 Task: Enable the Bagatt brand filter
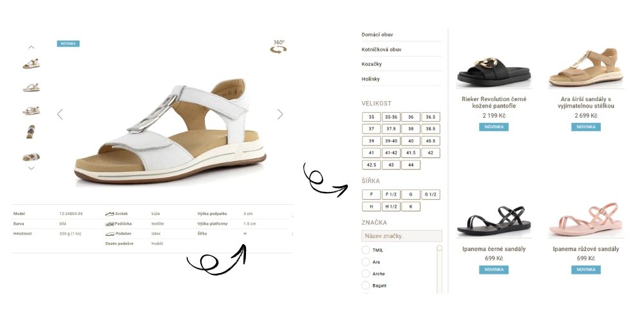pyautogui.click(x=366, y=285)
